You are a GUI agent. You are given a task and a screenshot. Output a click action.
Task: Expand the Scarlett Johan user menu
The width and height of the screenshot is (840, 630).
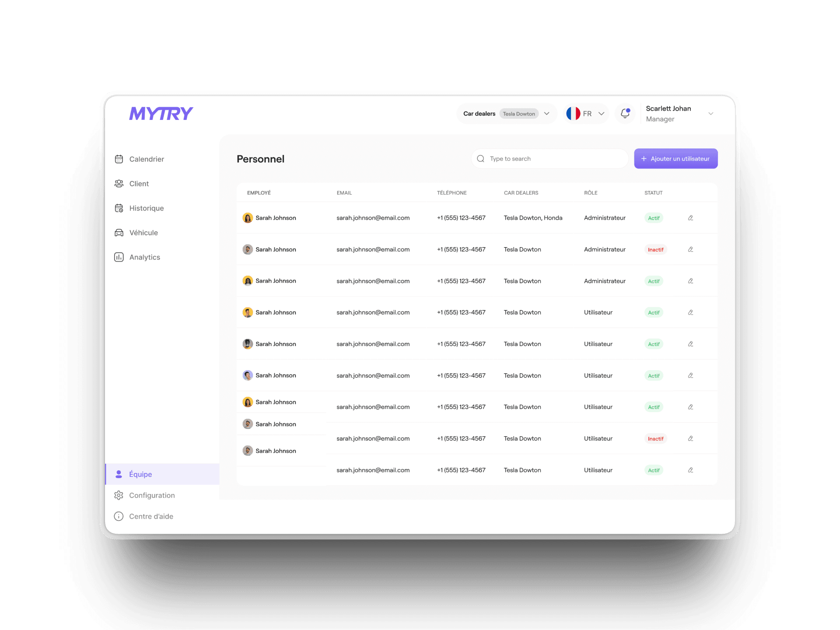click(x=710, y=114)
